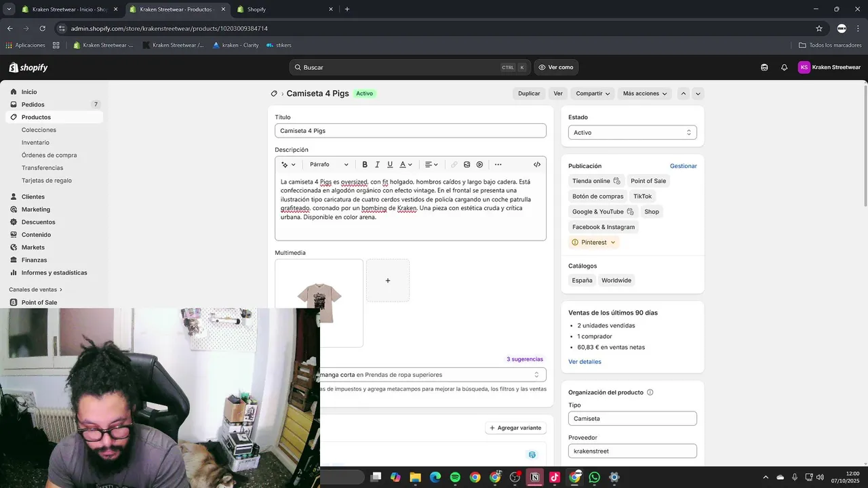Switch to the Shopify browser tab
Image resolution: width=868 pixels, height=488 pixels.
(285, 9)
